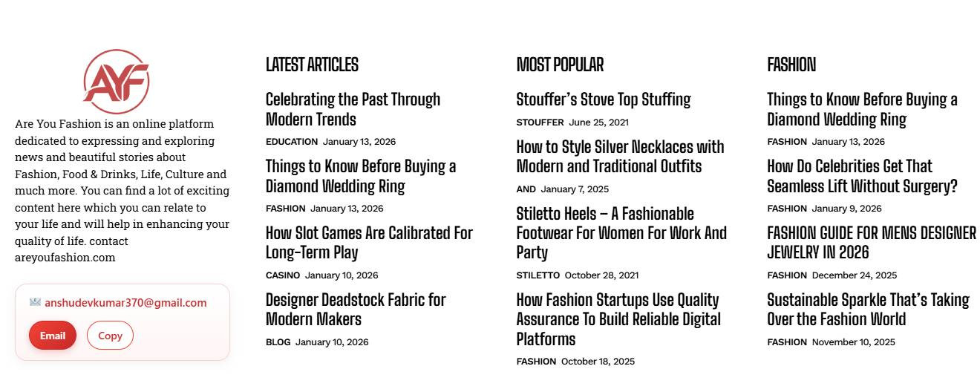Read How Slot Games Are Calibrated article
The image size is (980, 392).
coord(369,243)
